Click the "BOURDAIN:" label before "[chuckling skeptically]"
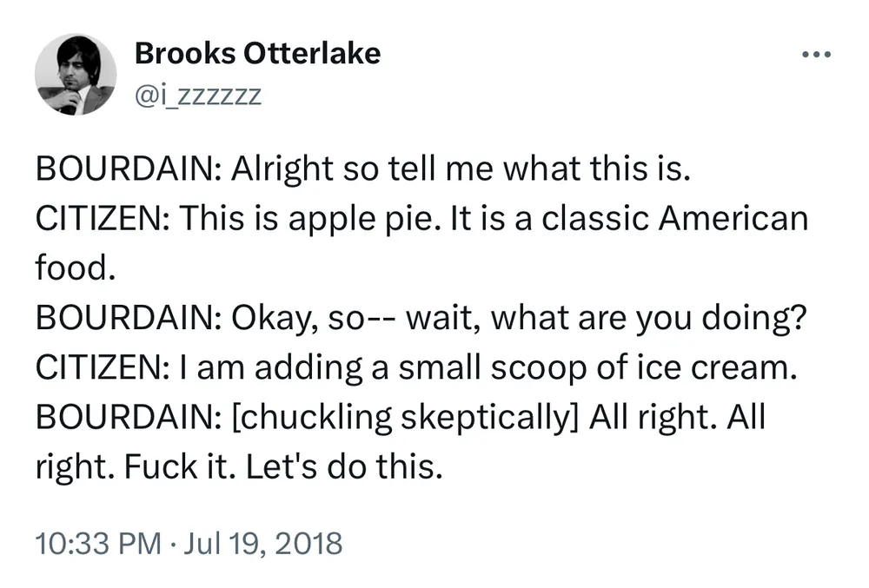The height and width of the screenshot is (588, 869). [127, 418]
